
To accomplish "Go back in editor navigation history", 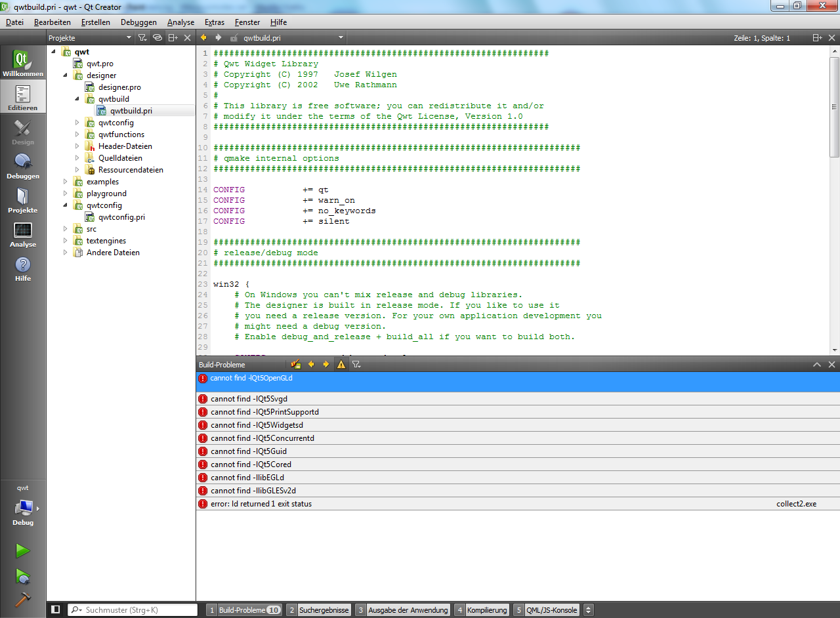I will (x=203, y=38).
